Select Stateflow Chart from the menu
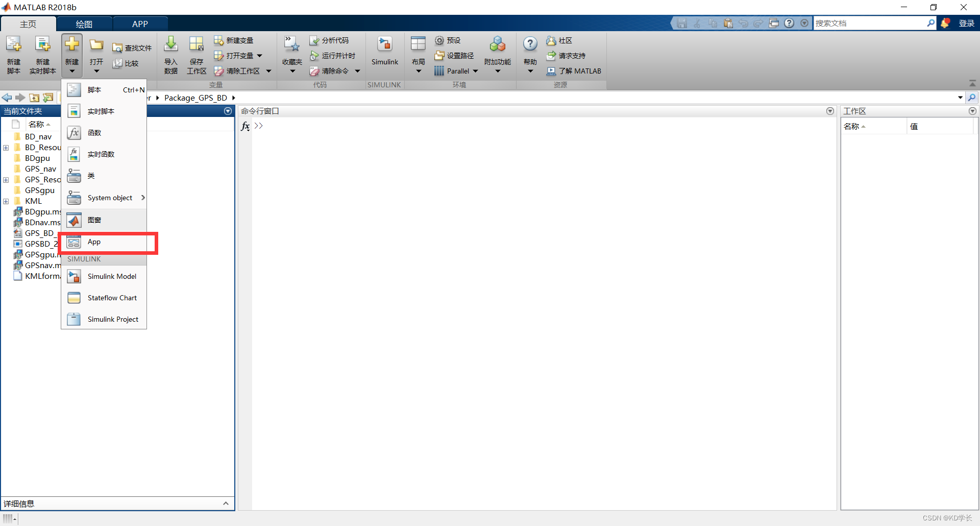This screenshot has width=980, height=526. tap(104, 298)
